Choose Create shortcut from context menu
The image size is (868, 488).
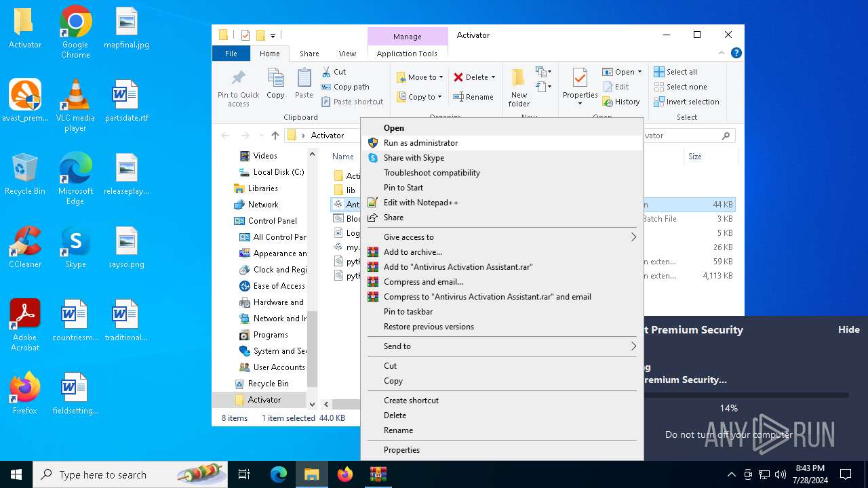point(502,401)
